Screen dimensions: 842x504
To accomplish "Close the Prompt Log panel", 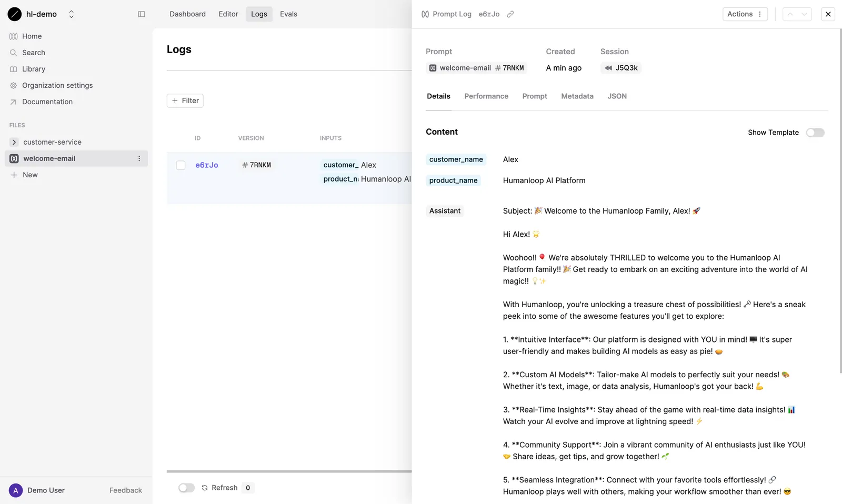I will tap(828, 14).
